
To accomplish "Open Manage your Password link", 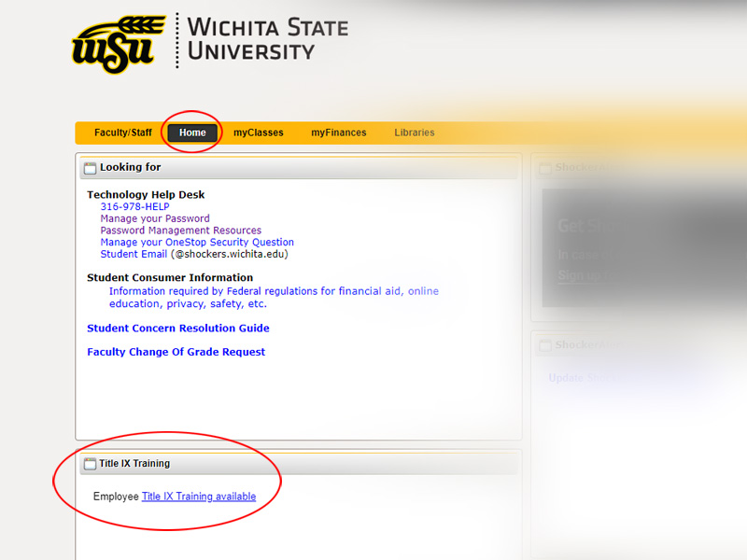I will [x=155, y=218].
